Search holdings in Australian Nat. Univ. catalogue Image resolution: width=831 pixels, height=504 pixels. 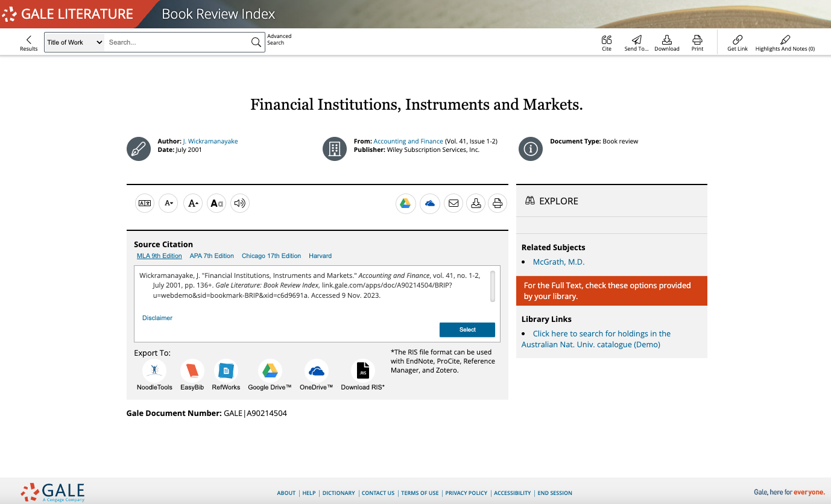596,339
